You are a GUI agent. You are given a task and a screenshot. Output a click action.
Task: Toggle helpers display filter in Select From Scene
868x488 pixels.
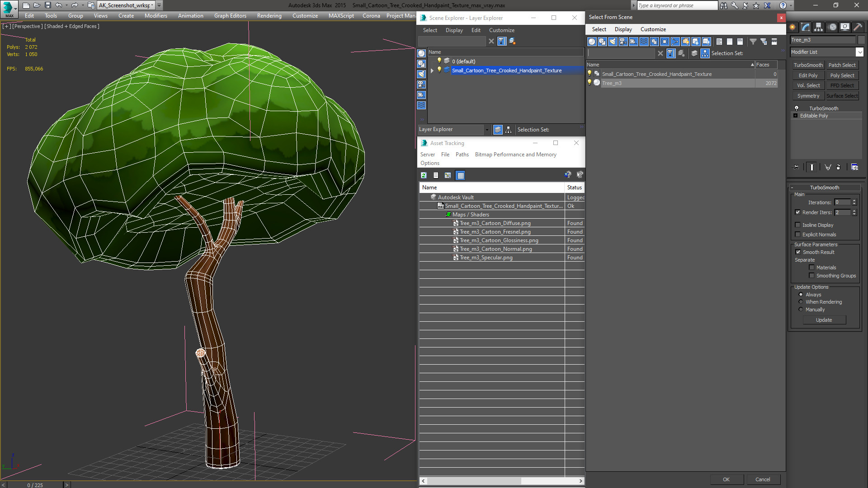click(x=633, y=42)
